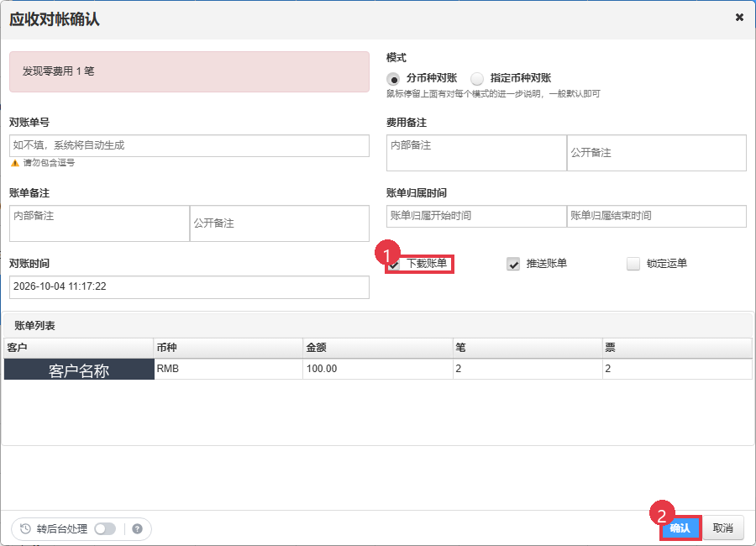Sort by the 金额 column header

[377, 348]
